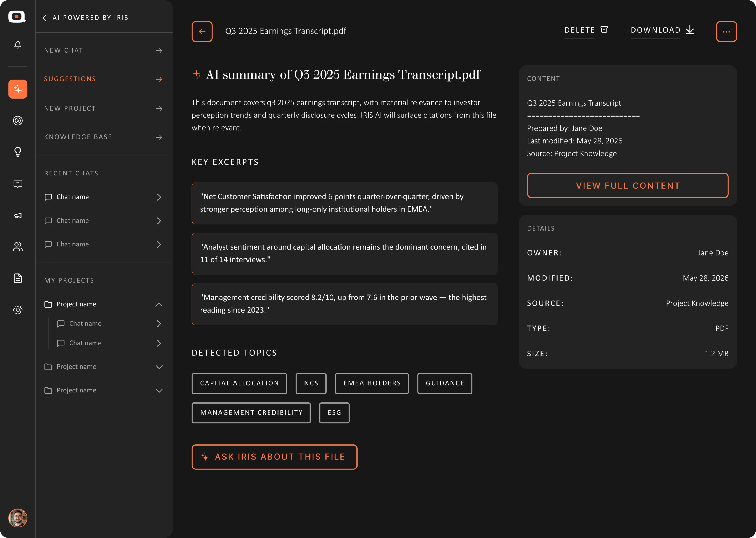The image size is (756, 538).
Task: Click the Net Customer Satisfaction excerpt card
Action: click(345, 203)
